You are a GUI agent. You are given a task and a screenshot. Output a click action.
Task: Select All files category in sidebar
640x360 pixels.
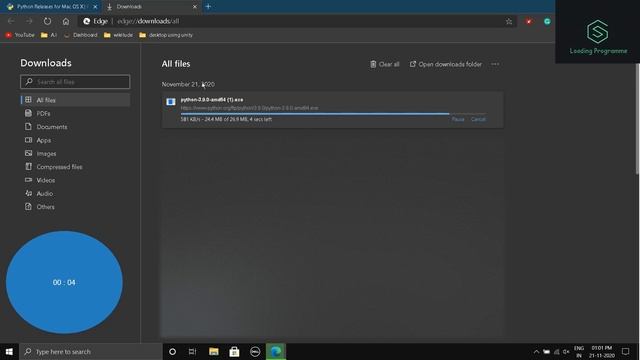click(75, 100)
